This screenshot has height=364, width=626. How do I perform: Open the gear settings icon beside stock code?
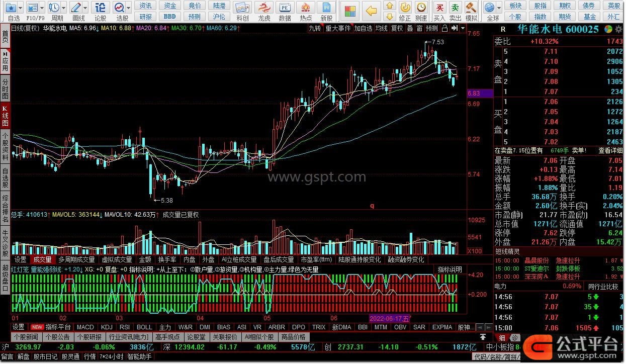pyautogui.click(x=618, y=29)
